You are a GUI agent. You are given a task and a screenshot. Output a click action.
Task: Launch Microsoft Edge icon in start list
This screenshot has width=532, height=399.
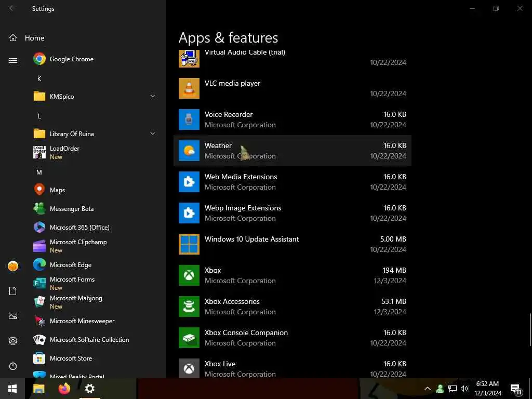point(39,264)
